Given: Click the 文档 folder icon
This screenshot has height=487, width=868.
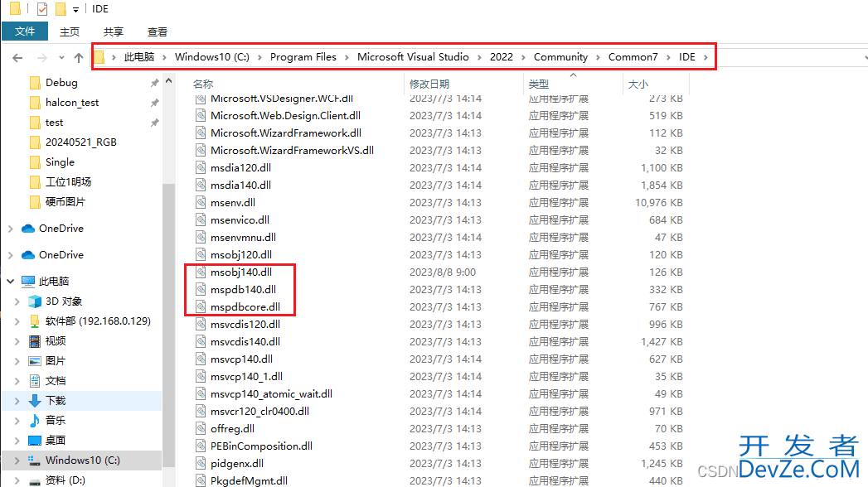Looking at the screenshot, I should [x=34, y=381].
